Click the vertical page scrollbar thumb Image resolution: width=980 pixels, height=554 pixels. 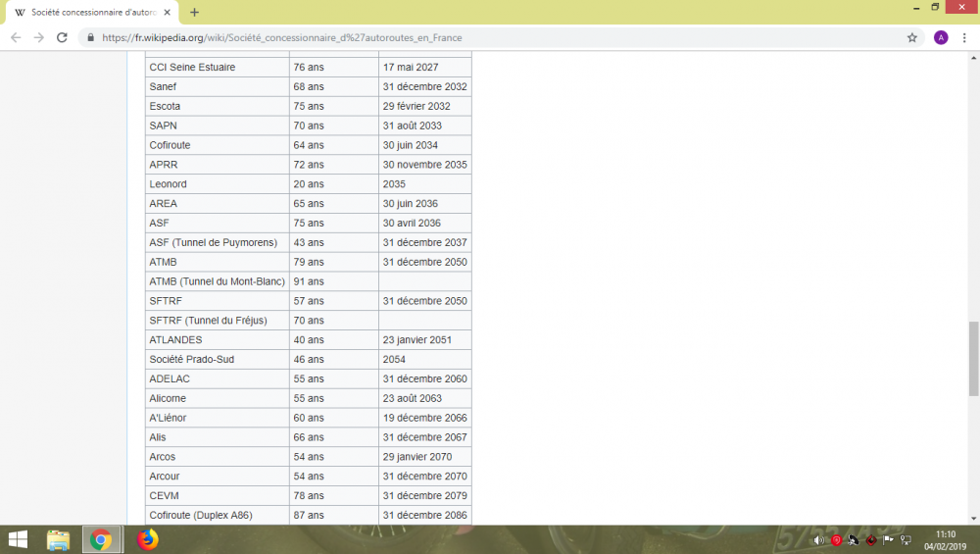pyautogui.click(x=973, y=358)
